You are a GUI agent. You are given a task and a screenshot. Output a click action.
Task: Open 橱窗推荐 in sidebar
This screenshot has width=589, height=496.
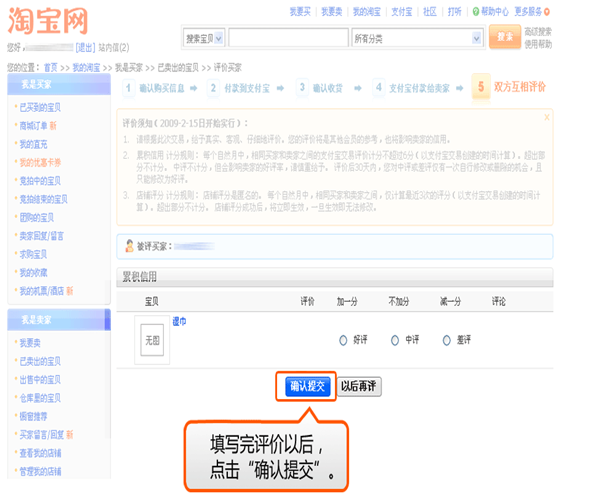(33, 417)
